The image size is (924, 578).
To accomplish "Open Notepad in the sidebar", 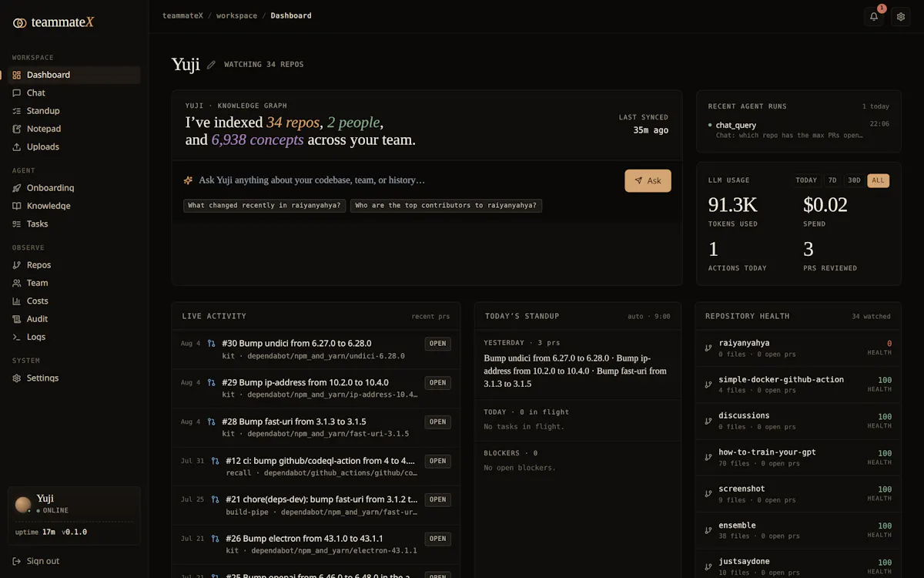I will pos(74,129).
